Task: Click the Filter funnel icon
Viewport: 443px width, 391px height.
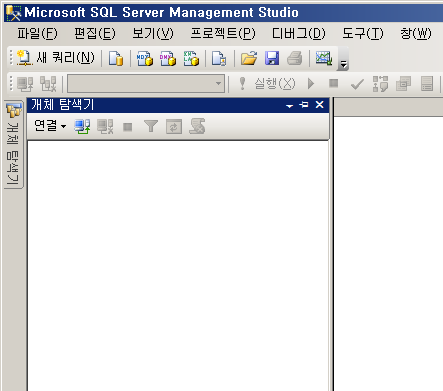Action: point(151,127)
